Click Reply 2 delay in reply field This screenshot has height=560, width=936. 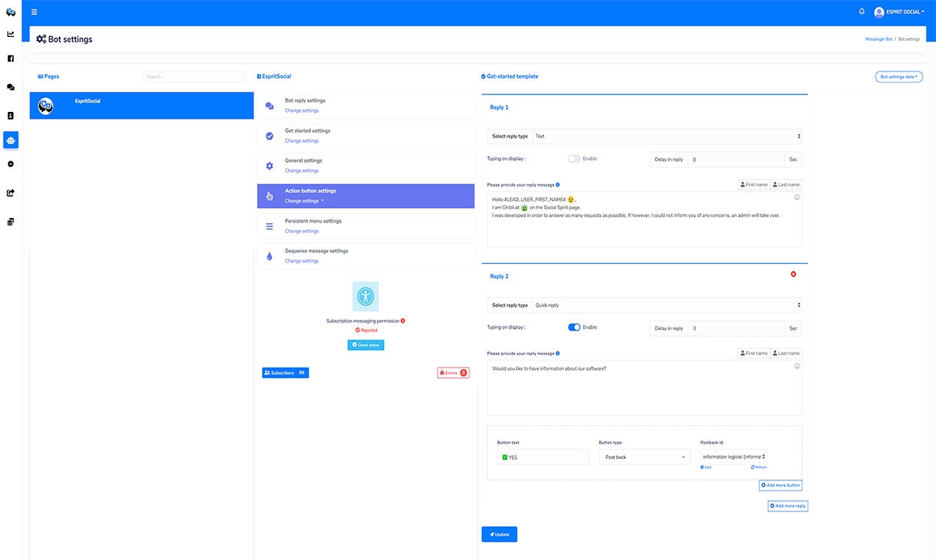tap(736, 328)
